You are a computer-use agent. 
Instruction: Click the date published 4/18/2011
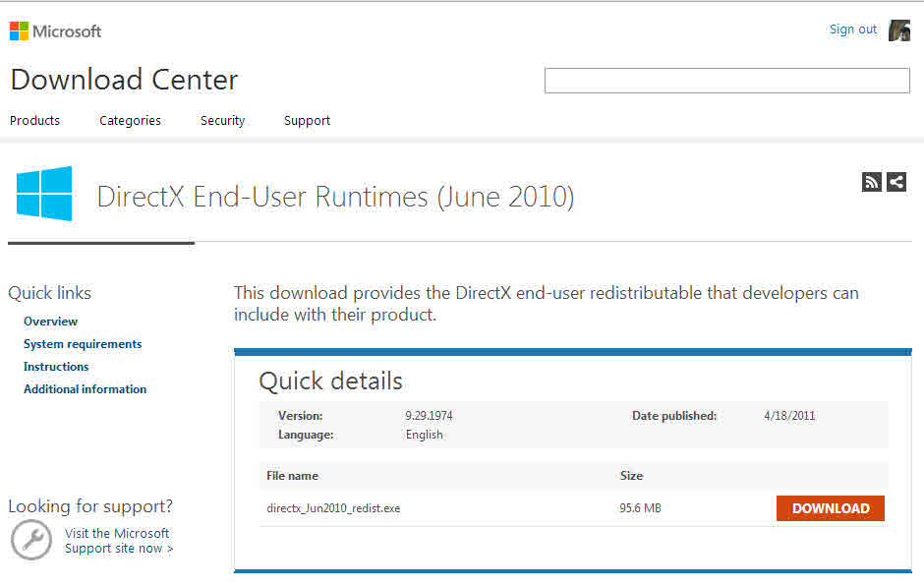point(789,416)
